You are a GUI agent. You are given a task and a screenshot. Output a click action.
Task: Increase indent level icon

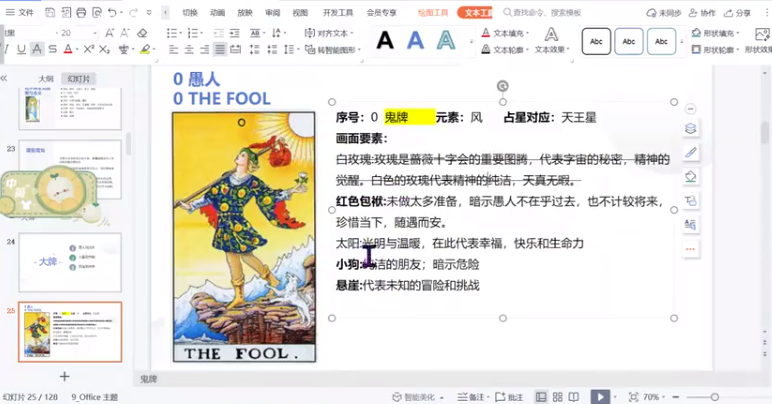pos(234,33)
